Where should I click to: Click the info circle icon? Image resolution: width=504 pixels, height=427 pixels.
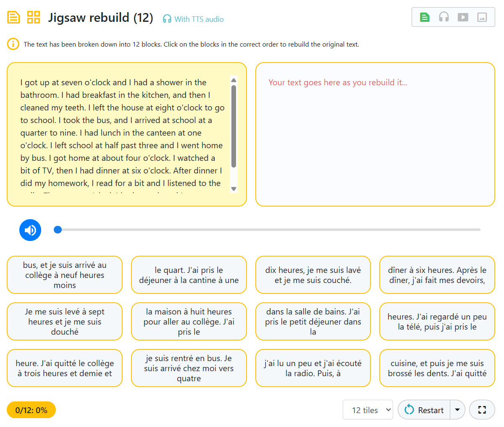click(13, 44)
